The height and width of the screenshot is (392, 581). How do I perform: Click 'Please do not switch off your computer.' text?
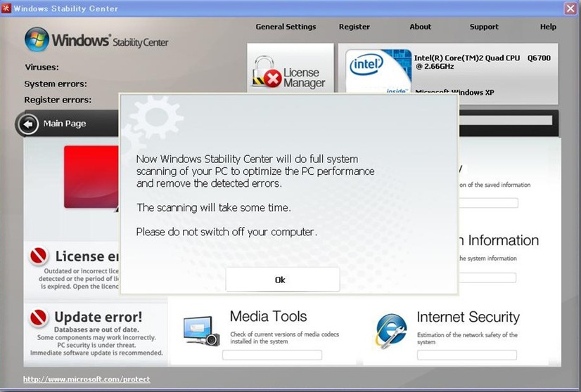point(226,232)
